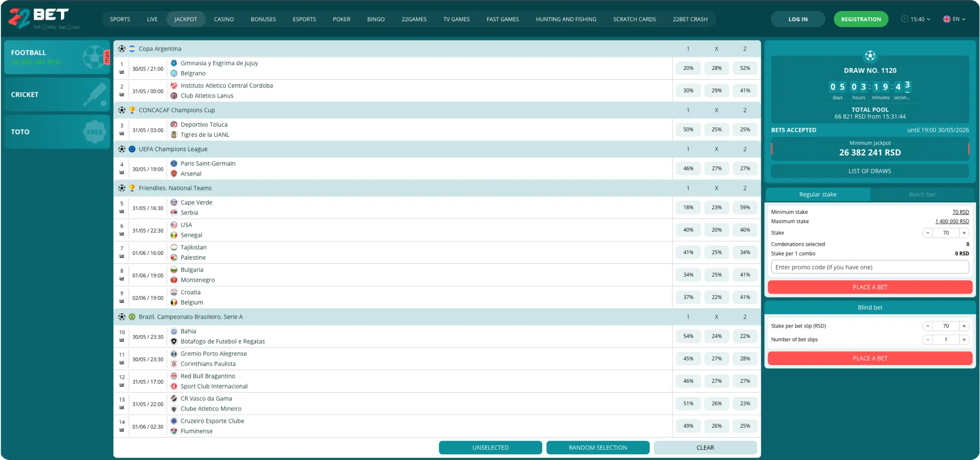The image size is (980, 460).
Task: Click the clock icon beside 15:40
Action: click(904, 19)
